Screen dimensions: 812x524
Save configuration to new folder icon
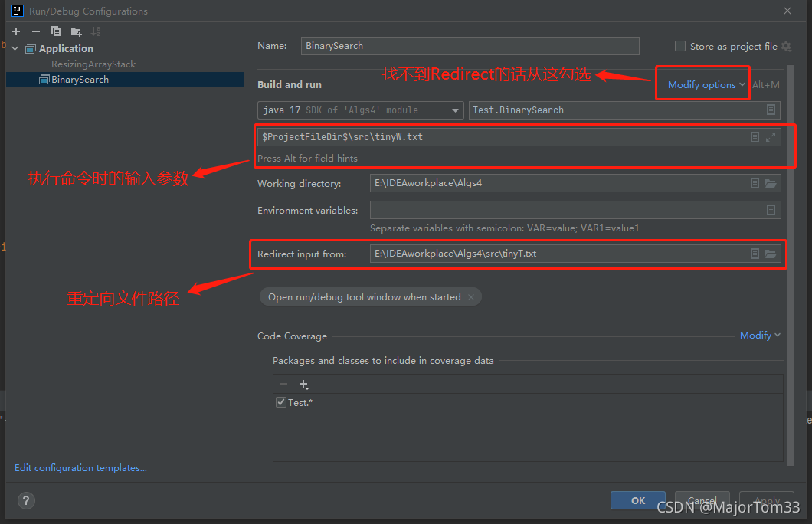(76, 32)
